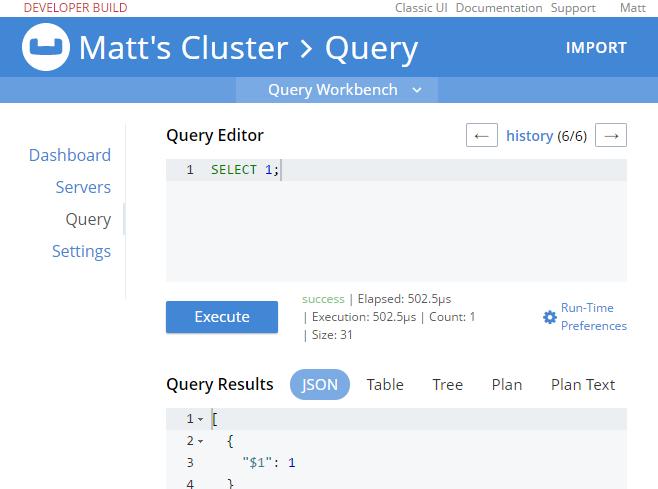Click the (6/6) history counter
This screenshot has height=489, width=658.
click(572, 136)
